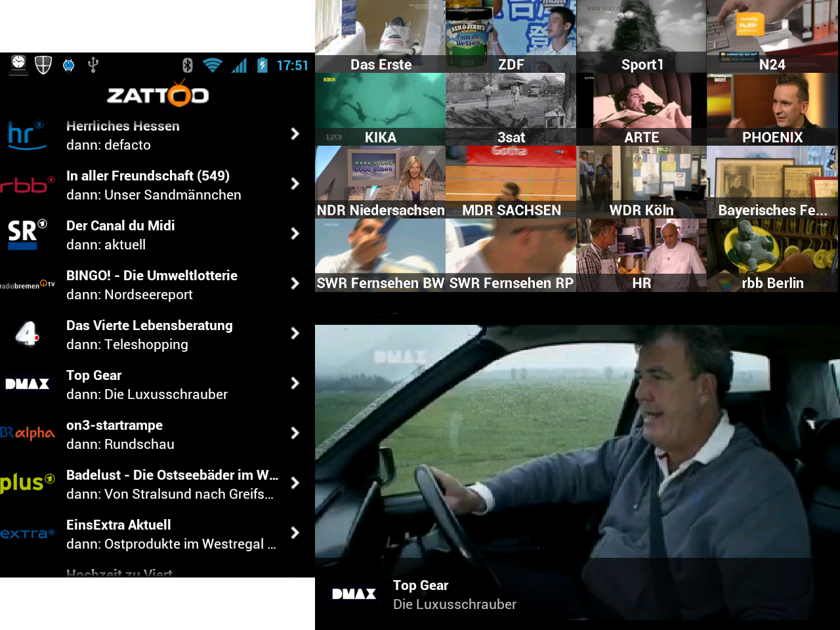Tap the 17:51 clock in status bar

pyautogui.click(x=292, y=66)
